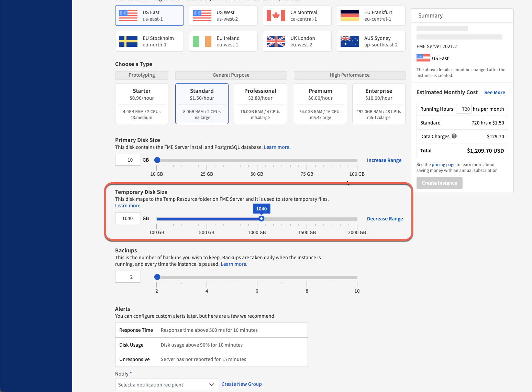Click the Disk Usage alert row
The image size is (532, 392).
[211, 345]
